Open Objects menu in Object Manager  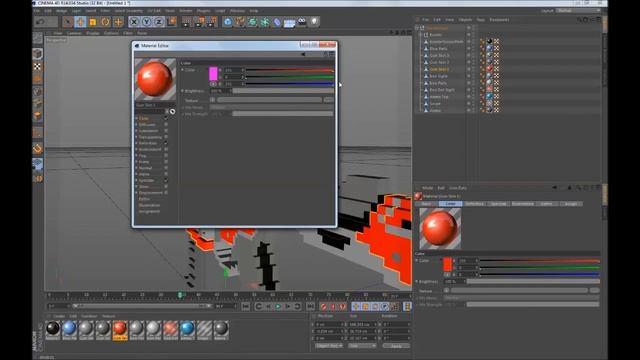click(x=465, y=20)
